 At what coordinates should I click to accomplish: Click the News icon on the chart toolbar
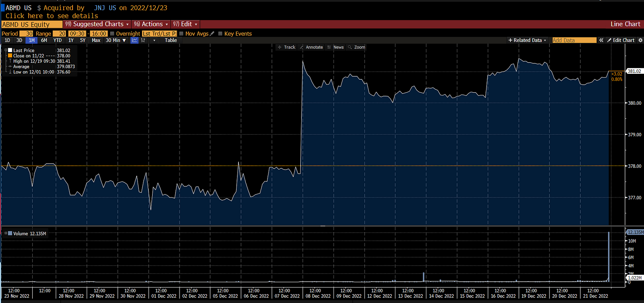point(337,47)
